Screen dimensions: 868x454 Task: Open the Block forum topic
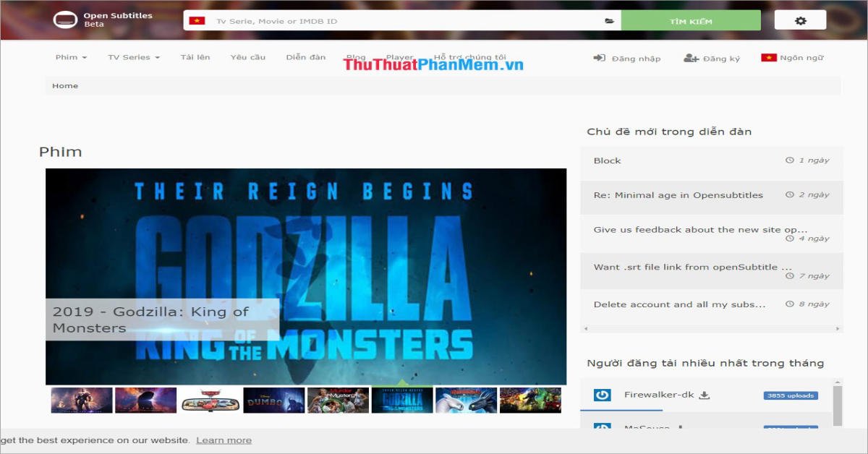point(608,160)
